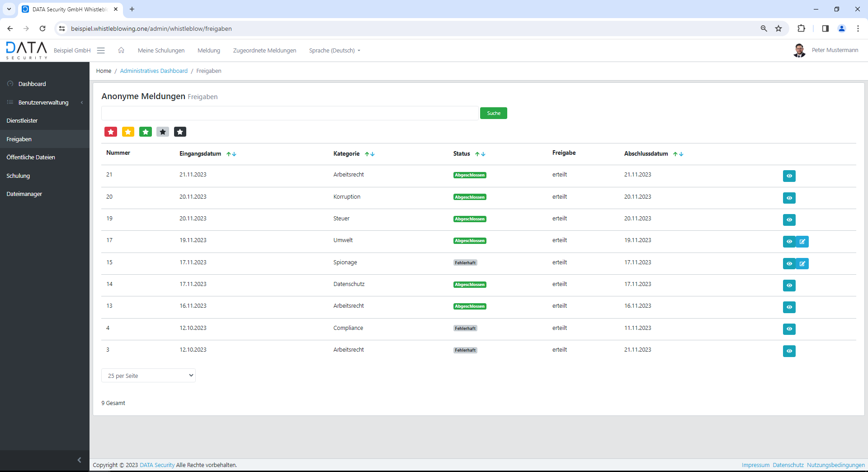The height and width of the screenshot is (472, 868).
Task: View report 21 via the eye icon
Action: (789, 176)
